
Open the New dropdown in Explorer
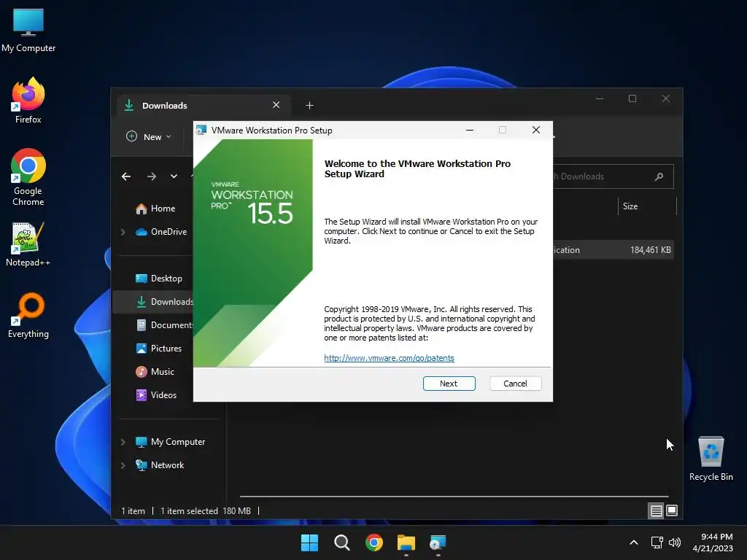coord(149,136)
